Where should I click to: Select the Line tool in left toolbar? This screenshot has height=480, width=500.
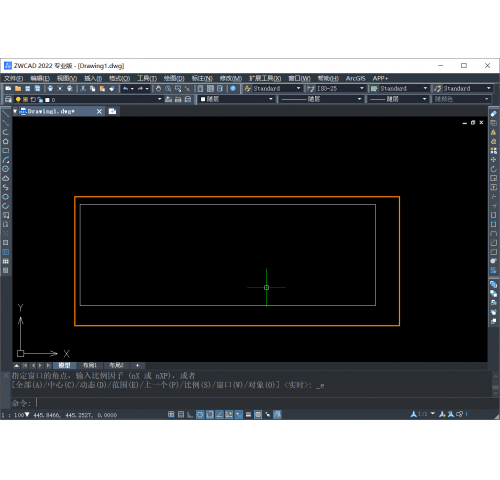click(6, 114)
